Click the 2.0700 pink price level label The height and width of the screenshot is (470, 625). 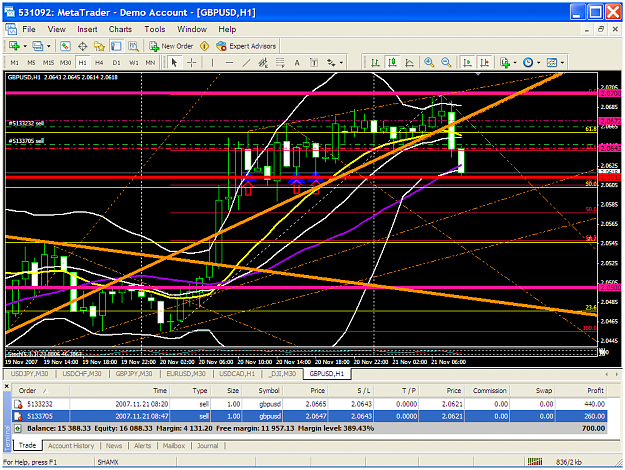(610, 93)
